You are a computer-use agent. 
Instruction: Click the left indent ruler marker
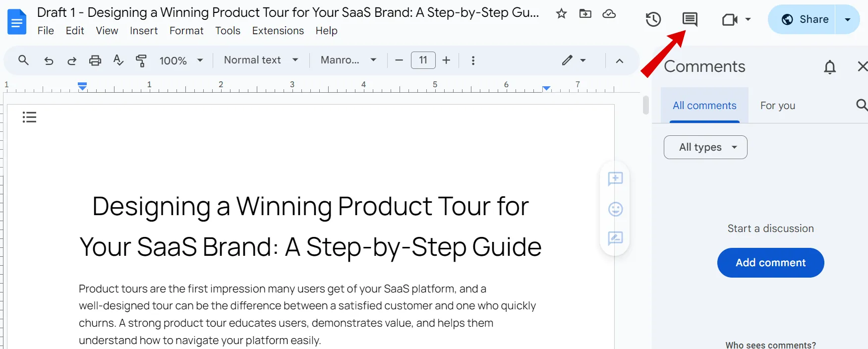[x=82, y=86]
